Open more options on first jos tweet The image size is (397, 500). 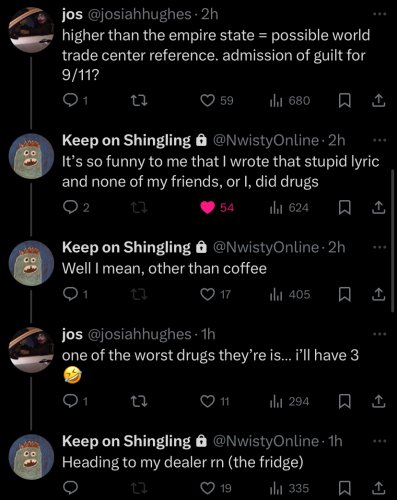coord(379,14)
